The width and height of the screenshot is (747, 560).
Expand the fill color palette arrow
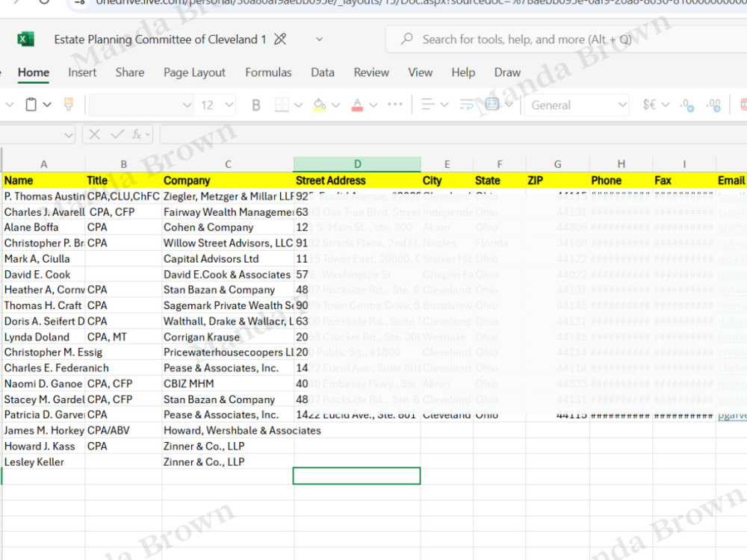[336, 105]
